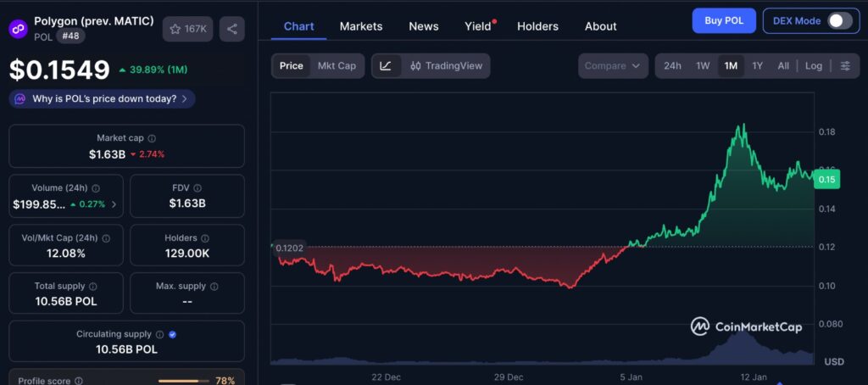868x385 pixels.
Task: Select Price chart view
Action: tap(292, 66)
